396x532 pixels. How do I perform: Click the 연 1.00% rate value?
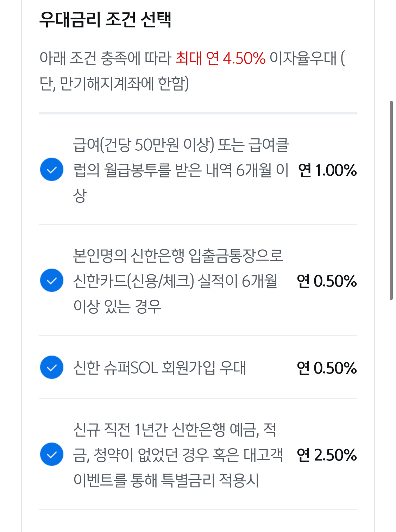tap(327, 170)
